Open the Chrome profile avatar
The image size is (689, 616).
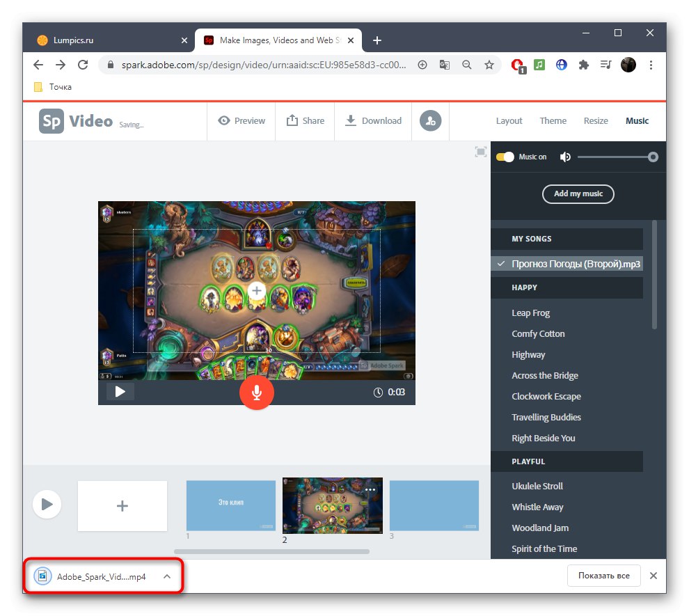tap(628, 65)
